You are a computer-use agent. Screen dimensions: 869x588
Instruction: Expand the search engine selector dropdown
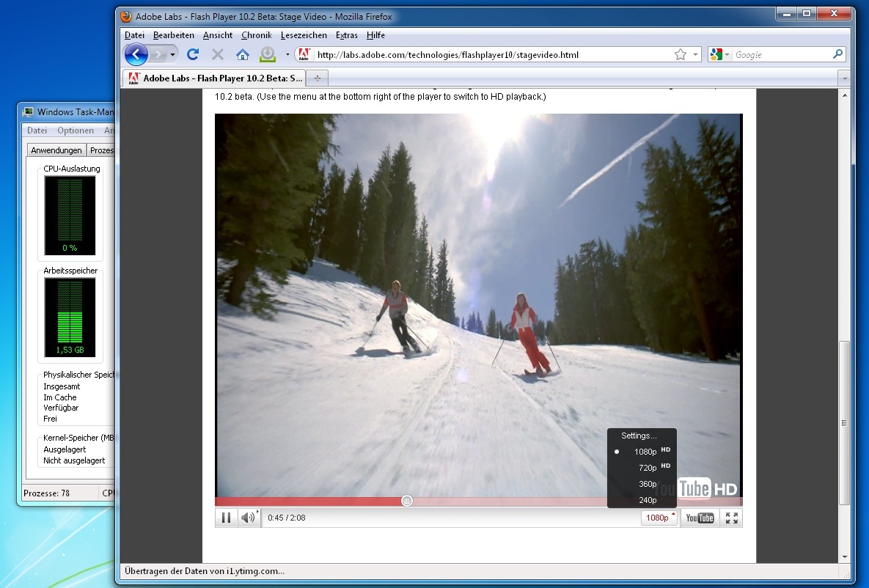pos(719,54)
